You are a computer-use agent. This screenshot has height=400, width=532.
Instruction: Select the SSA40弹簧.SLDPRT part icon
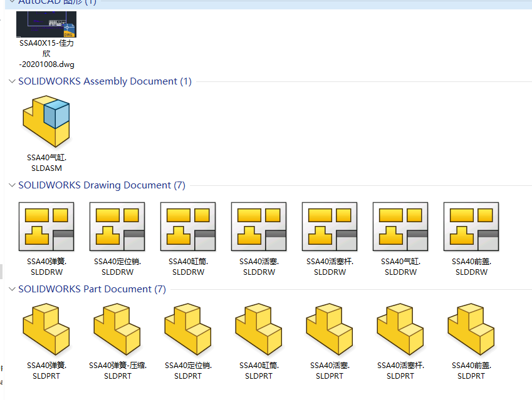[x=46, y=329]
